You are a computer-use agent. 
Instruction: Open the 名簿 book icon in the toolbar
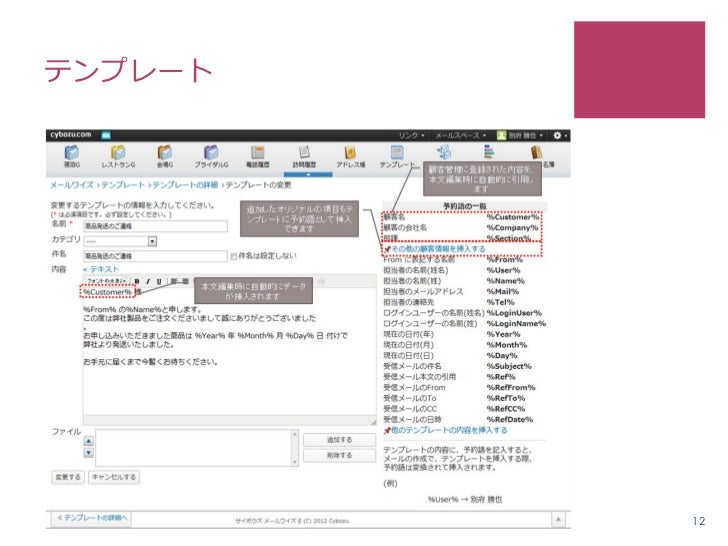point(537,153)
